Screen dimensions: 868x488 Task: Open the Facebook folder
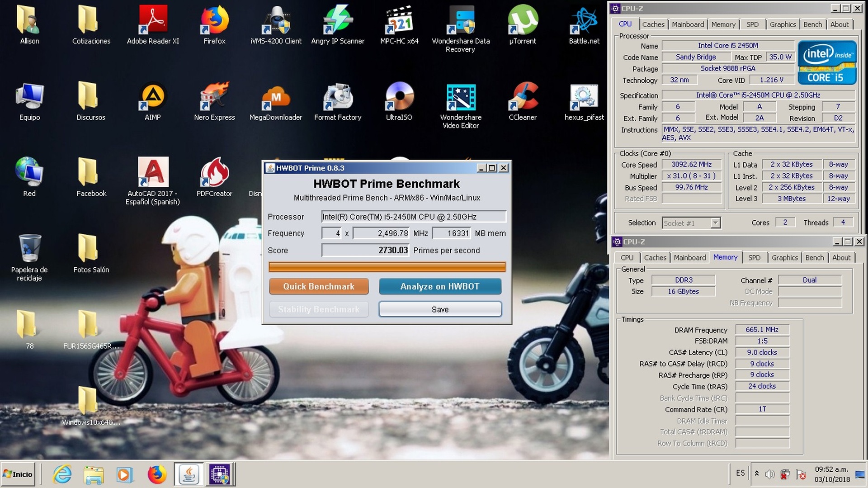click(x=91, y=177)
